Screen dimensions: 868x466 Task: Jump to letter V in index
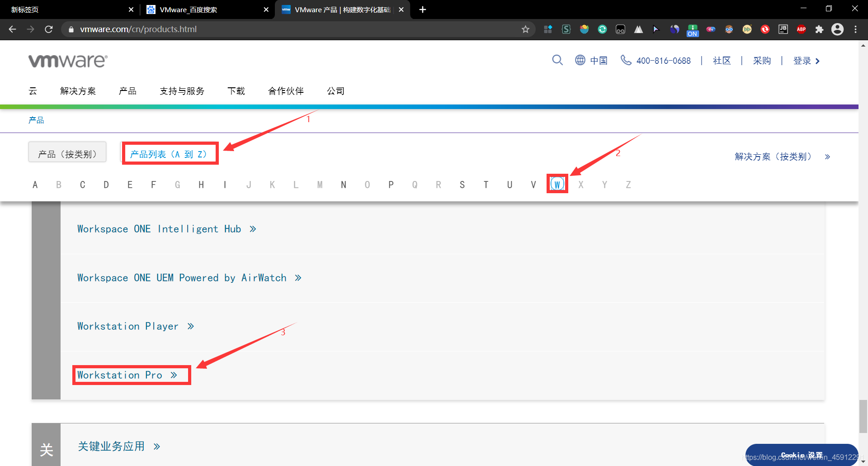click(533, 185)
